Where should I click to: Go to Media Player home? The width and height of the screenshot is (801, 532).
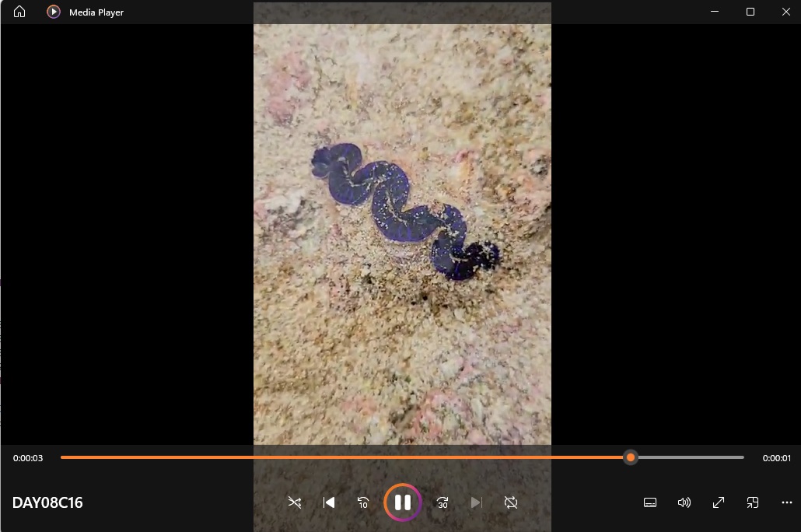19,12
